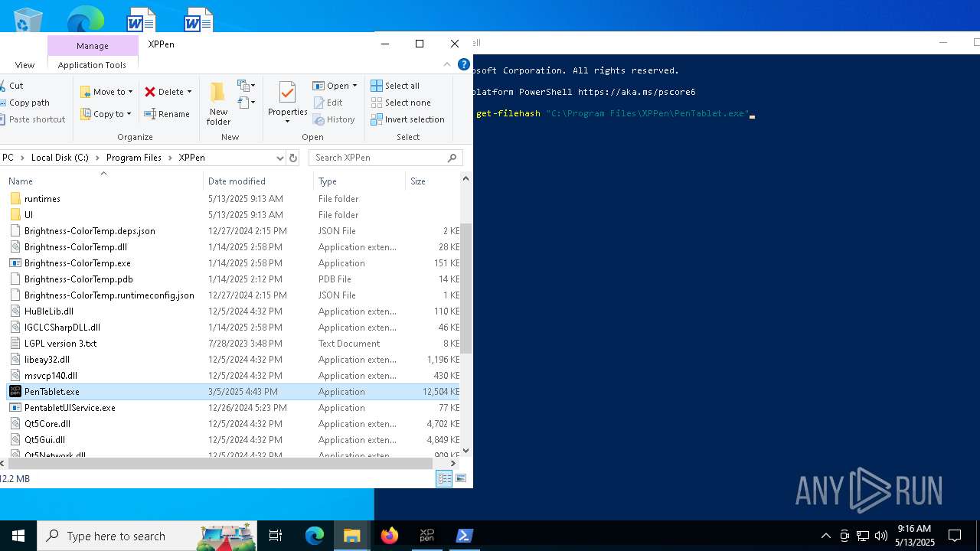This screenshot has height=551, width=980.
Task: Select msvcp140.dll file
Action: tap(51, 376)
